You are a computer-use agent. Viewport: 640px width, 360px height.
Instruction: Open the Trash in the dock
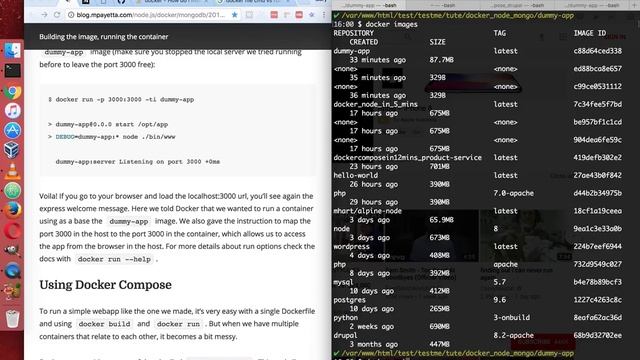pos(12,318)
